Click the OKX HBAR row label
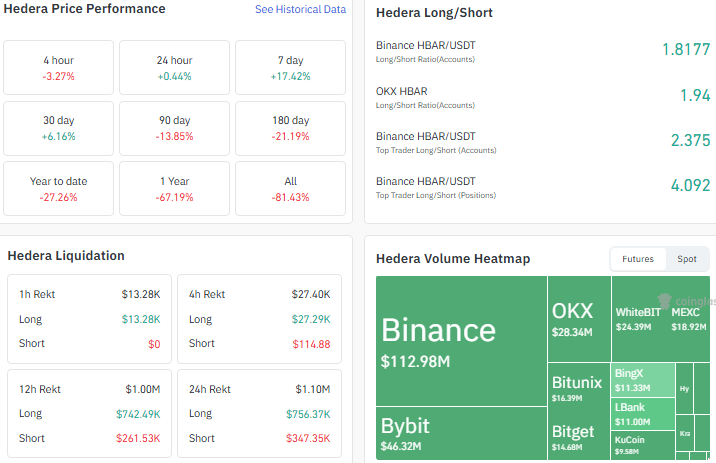716x463 pixels. (401, 91)
